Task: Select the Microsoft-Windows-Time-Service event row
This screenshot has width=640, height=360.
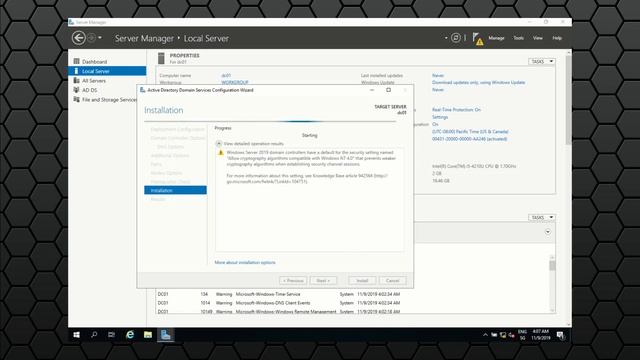Action: click(x=279, y=294)
